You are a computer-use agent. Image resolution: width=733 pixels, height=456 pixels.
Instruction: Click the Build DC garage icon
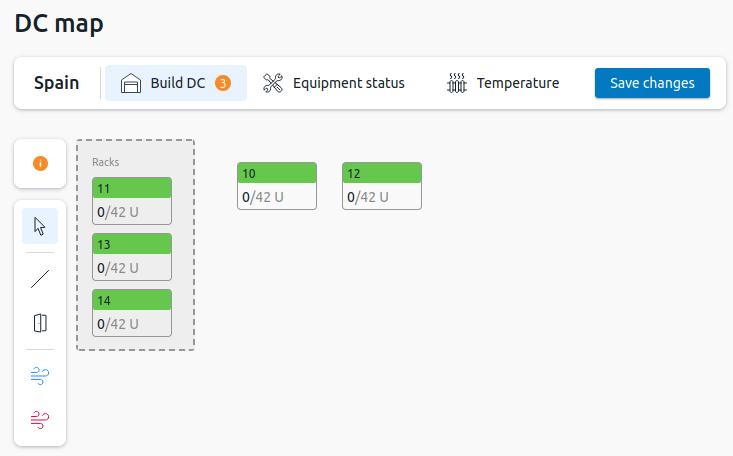(130, 83)
